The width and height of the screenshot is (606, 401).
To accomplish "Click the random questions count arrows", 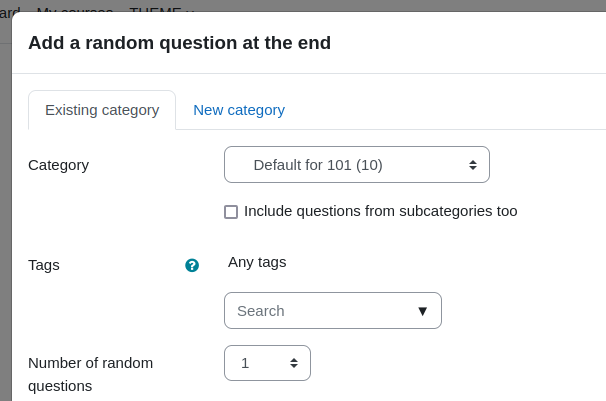I will click(x=294, y=363).
